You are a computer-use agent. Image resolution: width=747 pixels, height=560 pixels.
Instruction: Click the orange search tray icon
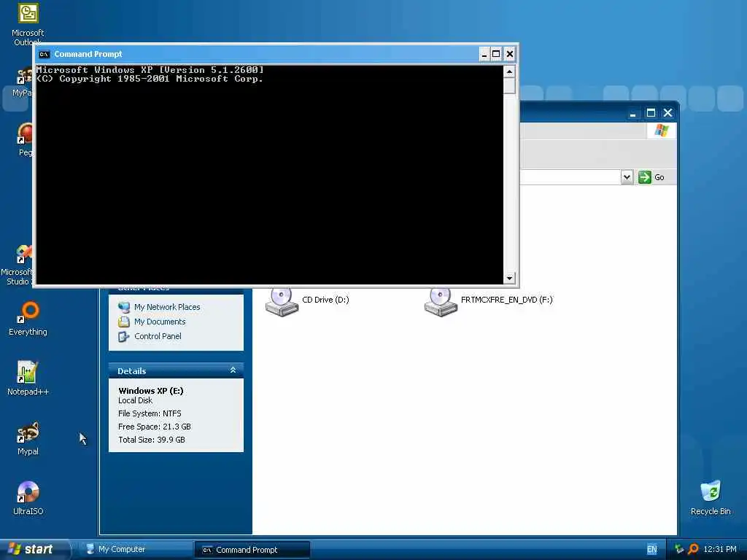click(x=693, y=549)
